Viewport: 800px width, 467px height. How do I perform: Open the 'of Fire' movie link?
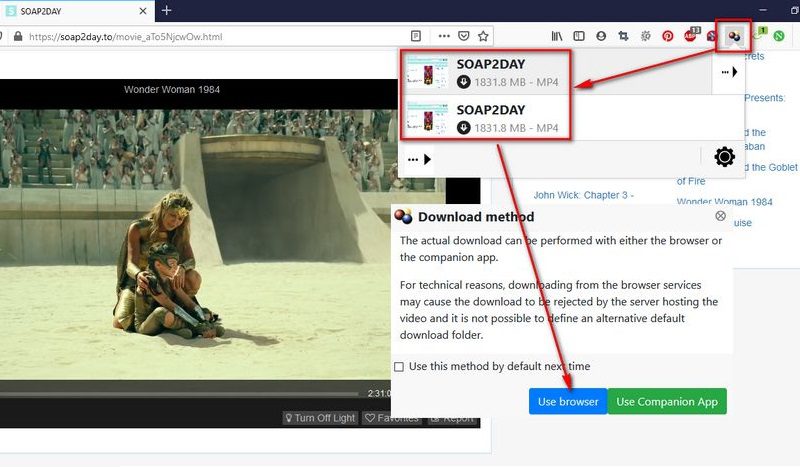(691, 181)
